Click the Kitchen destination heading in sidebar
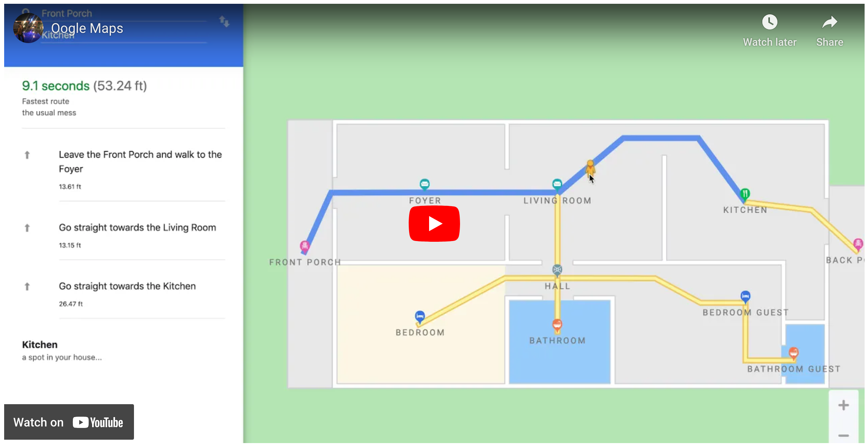The width and height of the screenshot is (868, 448). coord(40,344)
